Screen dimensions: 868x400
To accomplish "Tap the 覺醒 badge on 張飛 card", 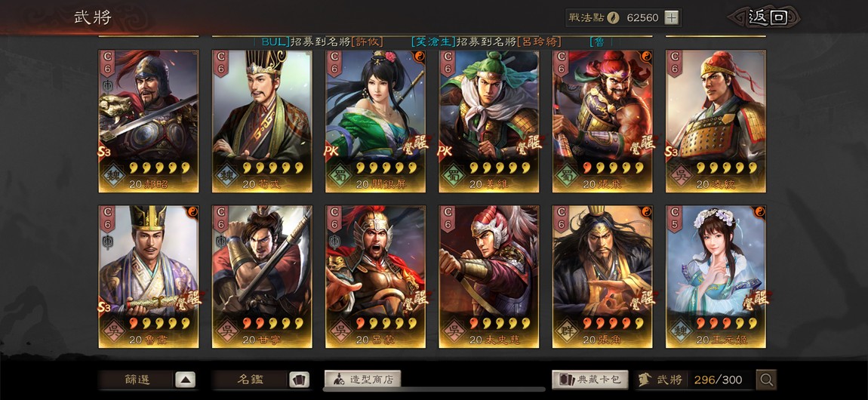I will point(642,144).
